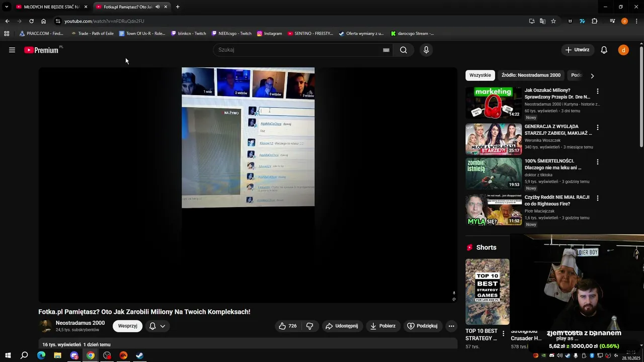This screenshot has width=644, height=362.
Task: Open the on-screen keyboard in search box
Action: coord(386,50)
